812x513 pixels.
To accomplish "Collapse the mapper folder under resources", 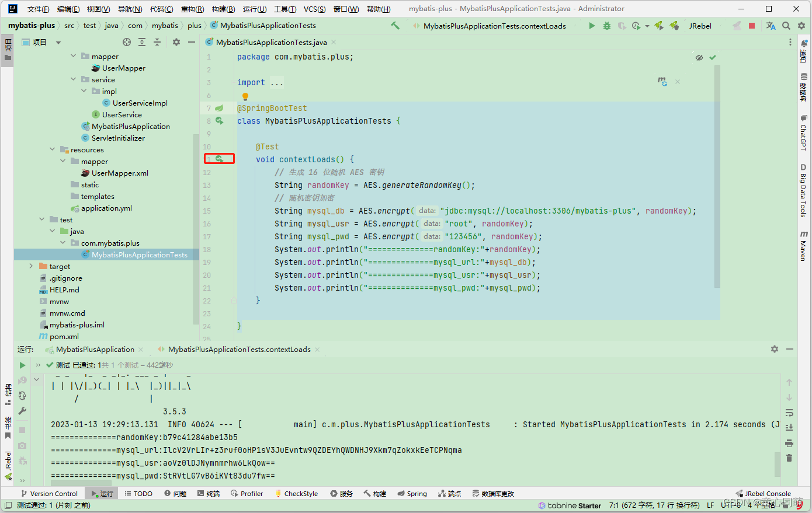I will click(63, 161).
